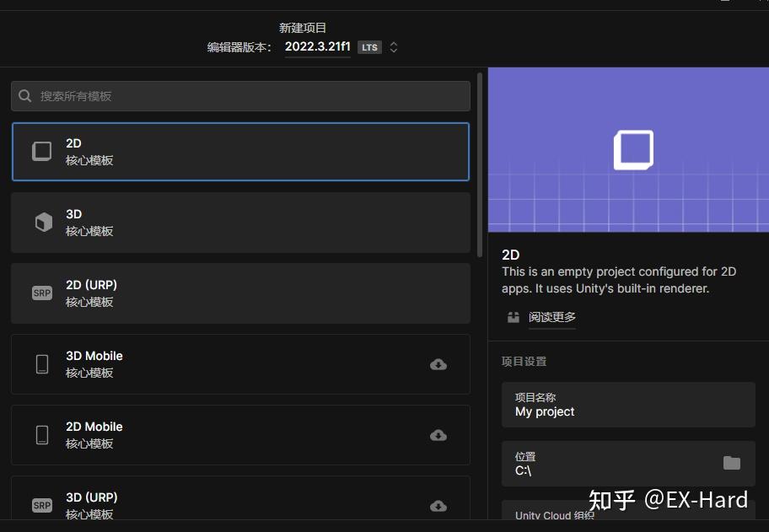Click the phone icon on 3D Mobile template

coord(42,364)
